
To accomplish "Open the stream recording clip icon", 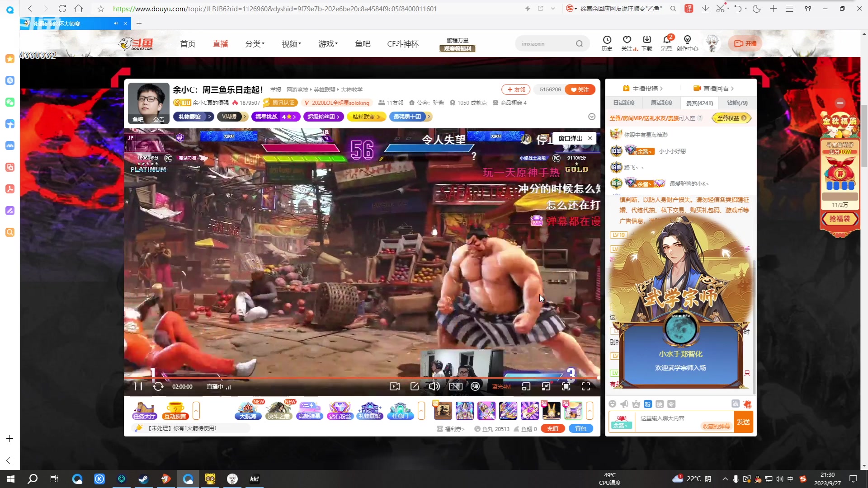I will pyautogui.click(x=395, y=386).
